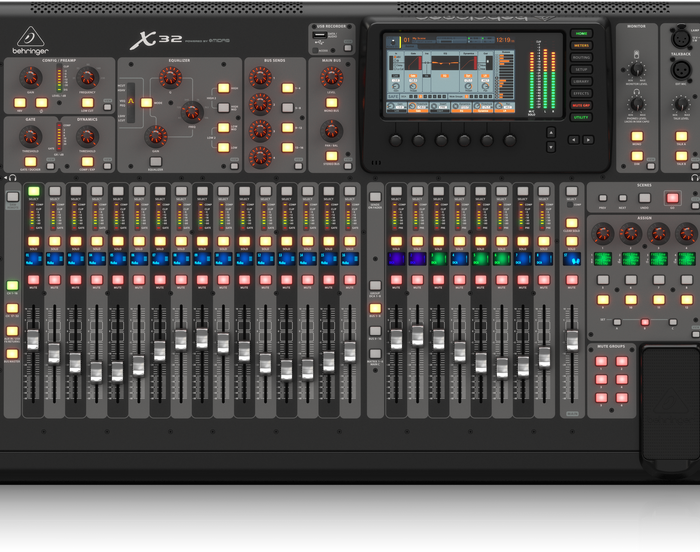Toggle the phase invert button in Config/Preamp
The image size is (700, 552).
point(42,103)
